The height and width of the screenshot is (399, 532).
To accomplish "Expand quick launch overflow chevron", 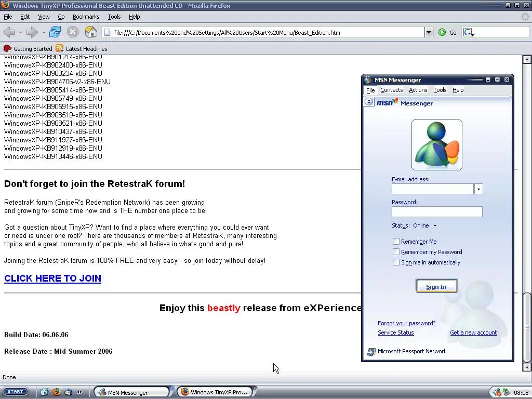I will [x=79, y=392].
